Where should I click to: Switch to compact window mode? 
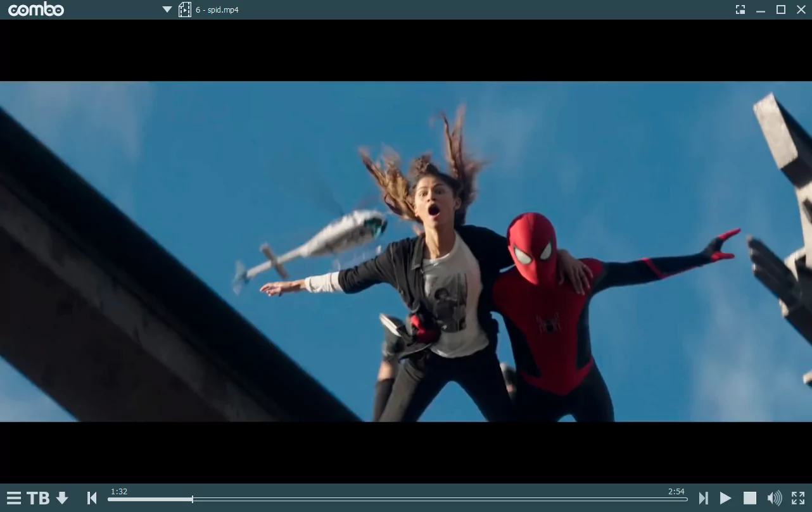(x=740, y=9)
